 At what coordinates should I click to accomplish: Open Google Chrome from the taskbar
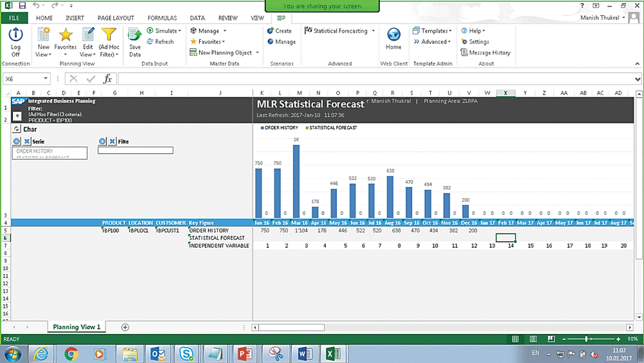click(71, 353)
